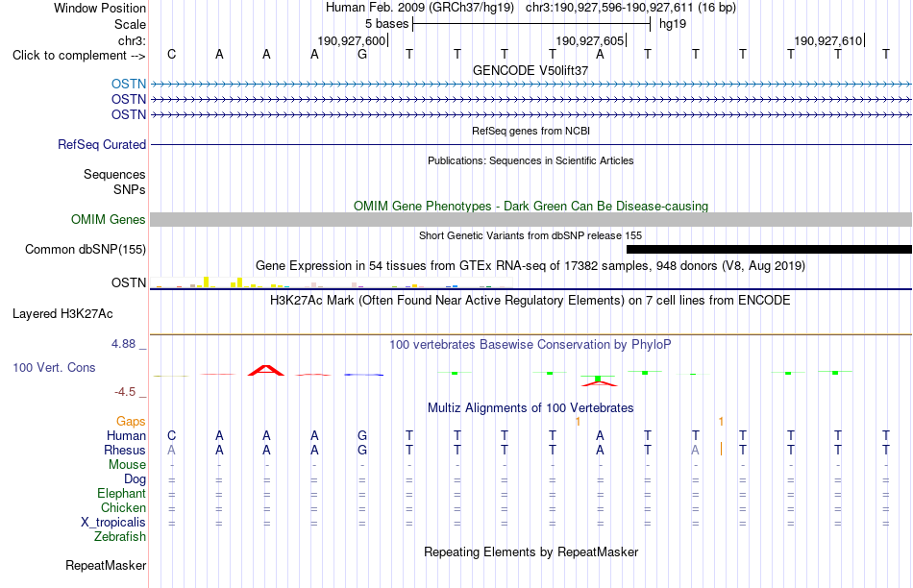Click the '5 bases' scale text
The image size is (913, 588).
point(386,24)
